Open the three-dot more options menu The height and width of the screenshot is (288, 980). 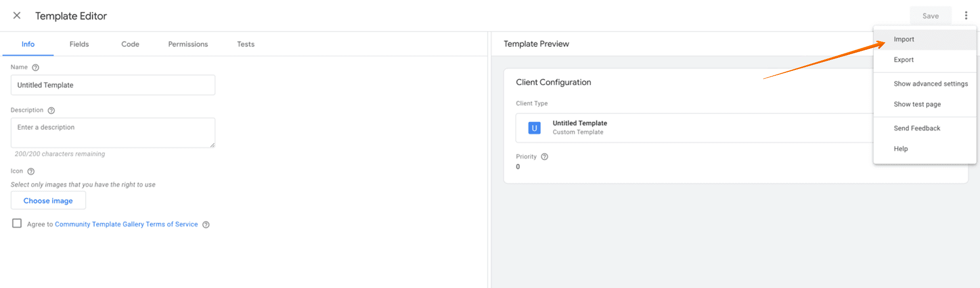(x=966, y=15)
